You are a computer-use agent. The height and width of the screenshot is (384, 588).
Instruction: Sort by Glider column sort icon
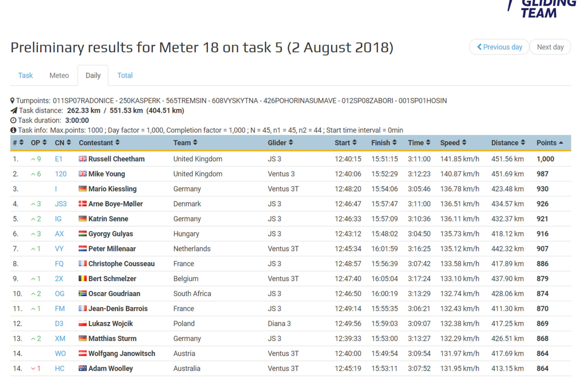click(x=291, y=143)
